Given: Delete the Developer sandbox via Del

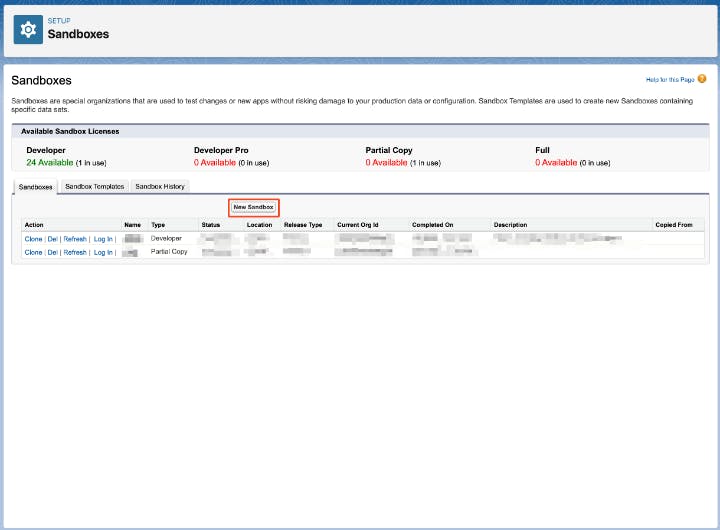Looking at the screenshot, I should coord(52,239).
